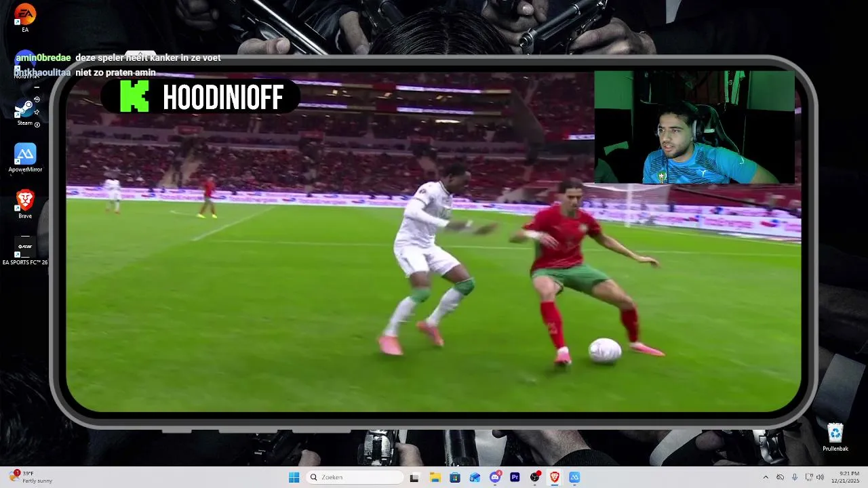Open the Brave browser desktop shortcut

(25, 204)
